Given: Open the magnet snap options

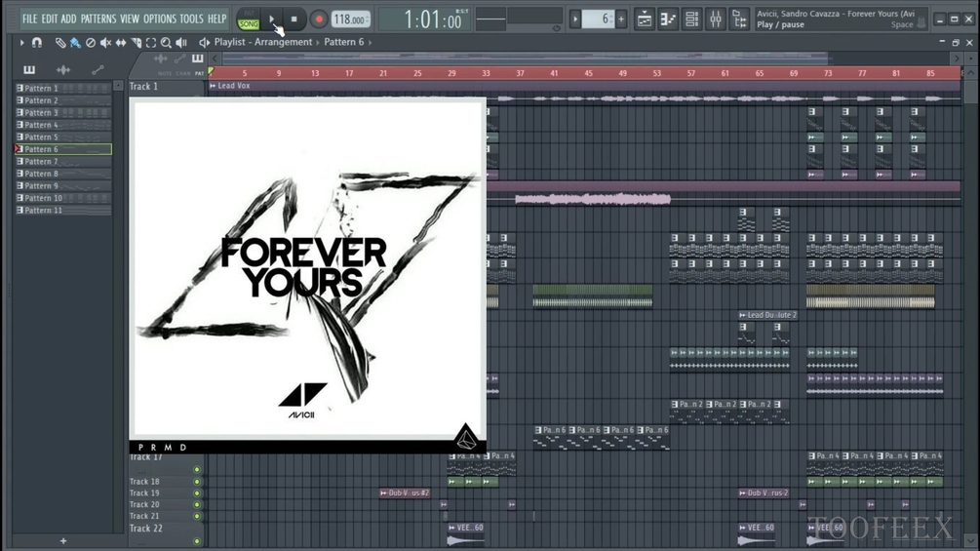Looking at the screenshot, I should coord(37,43).
